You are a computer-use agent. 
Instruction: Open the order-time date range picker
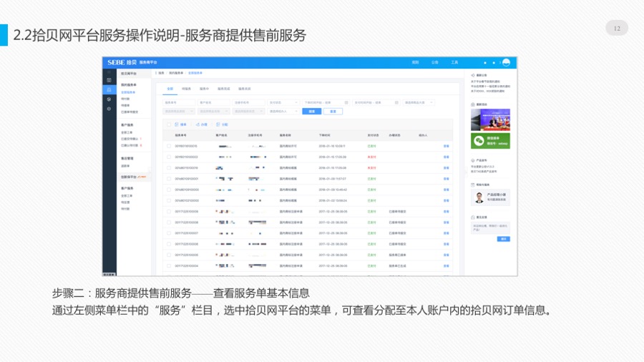(x=326, y=102)
